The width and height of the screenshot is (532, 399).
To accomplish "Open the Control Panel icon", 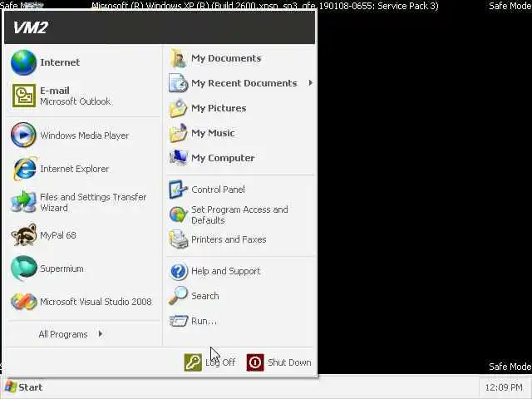I will point(178,190).
